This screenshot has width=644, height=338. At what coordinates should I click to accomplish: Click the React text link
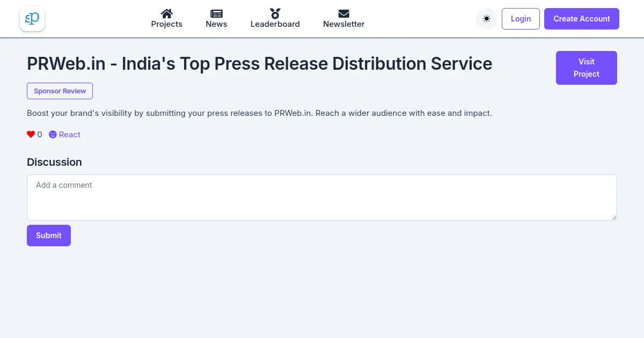[x=70, y=135]
